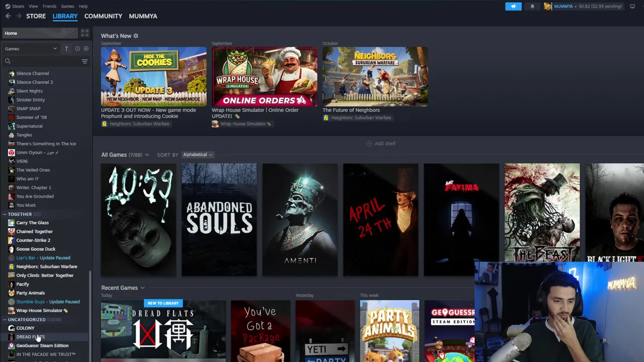Toggle the recent activity clock filter
This screenshot has height=362, width=644.
(x=77, y=49)
